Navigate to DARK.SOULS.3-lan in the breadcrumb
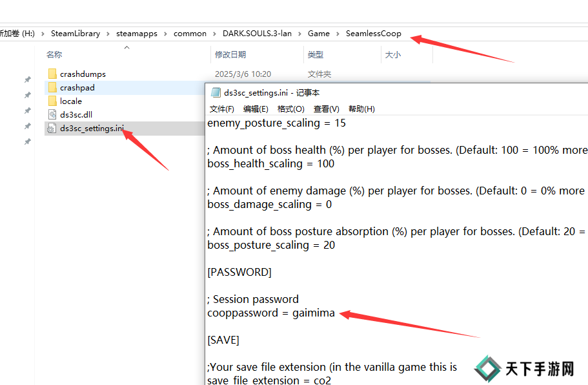588x385 pixels. (258, 34)
